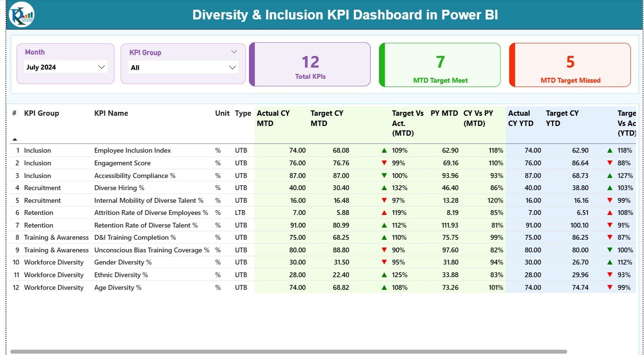Open the KPI Group dropdown set to All
The width and height of the screenshot is (644, 355).
[x=183, y=67]
